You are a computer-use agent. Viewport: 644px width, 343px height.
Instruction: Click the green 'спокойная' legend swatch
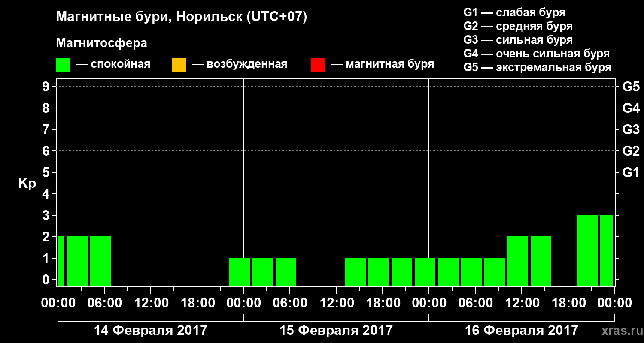pos(63,65)
